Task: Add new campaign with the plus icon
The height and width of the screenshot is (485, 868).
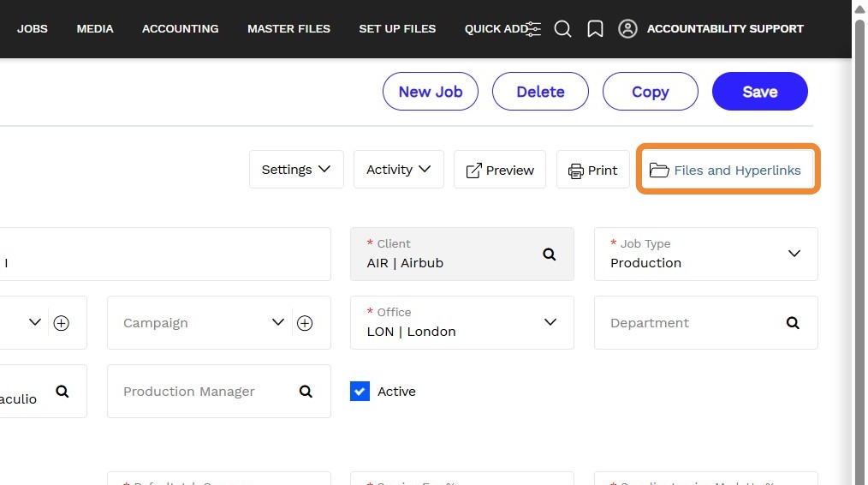Action: pos(305,322)
